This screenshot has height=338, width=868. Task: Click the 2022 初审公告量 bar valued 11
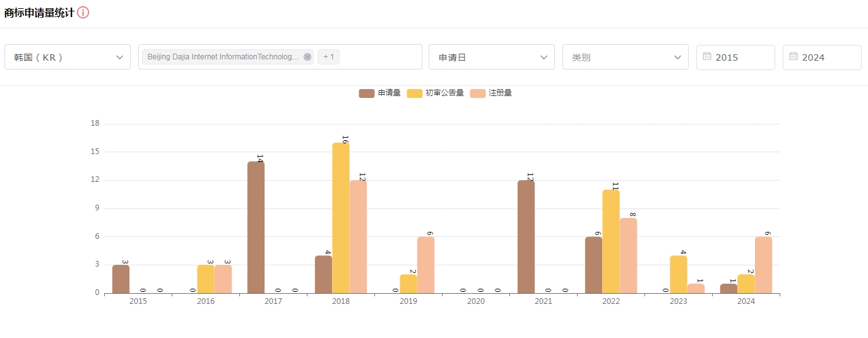611,241
